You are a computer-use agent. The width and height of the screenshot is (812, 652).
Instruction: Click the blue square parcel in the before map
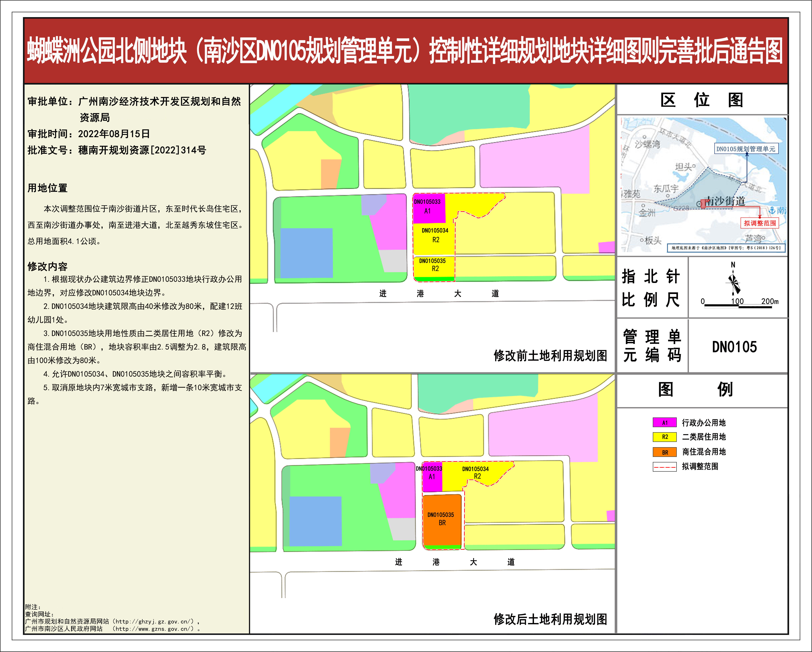point(307,253)
